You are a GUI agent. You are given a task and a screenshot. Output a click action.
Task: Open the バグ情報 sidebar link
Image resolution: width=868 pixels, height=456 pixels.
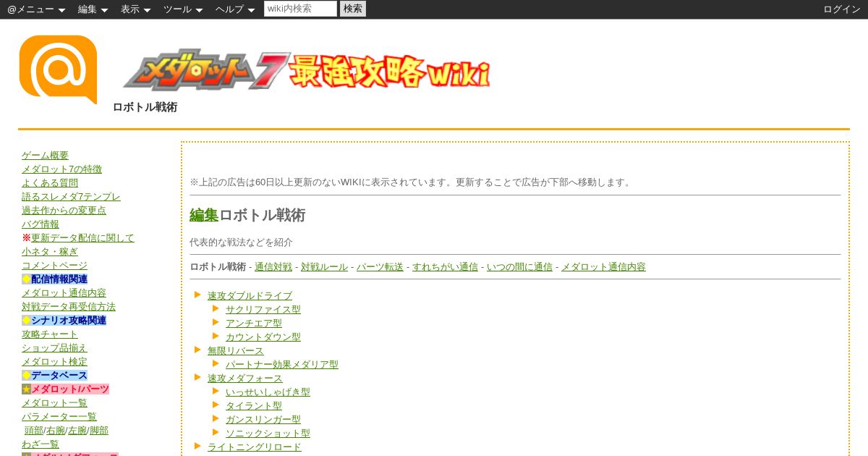pyautogui.click(x=41, y=224)
